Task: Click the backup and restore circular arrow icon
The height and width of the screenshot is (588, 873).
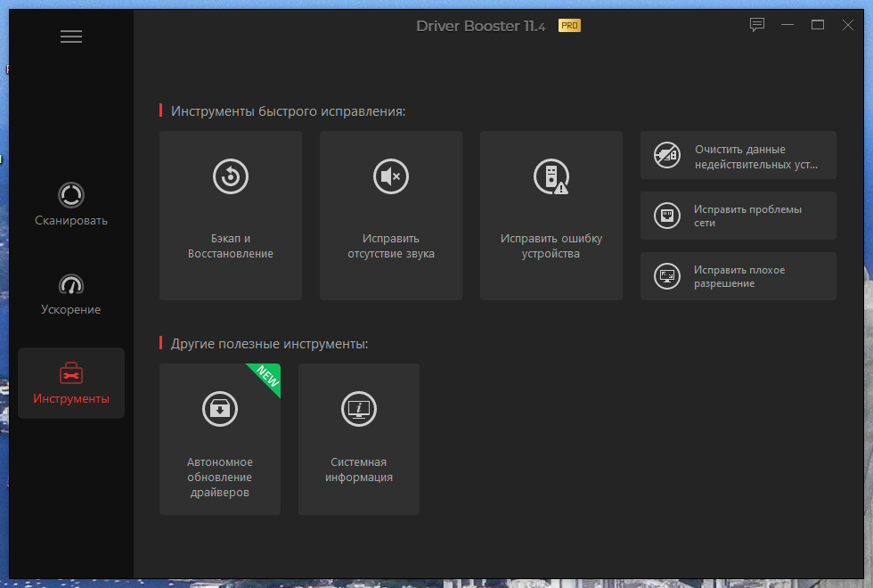Action: [x=231, y=176]
